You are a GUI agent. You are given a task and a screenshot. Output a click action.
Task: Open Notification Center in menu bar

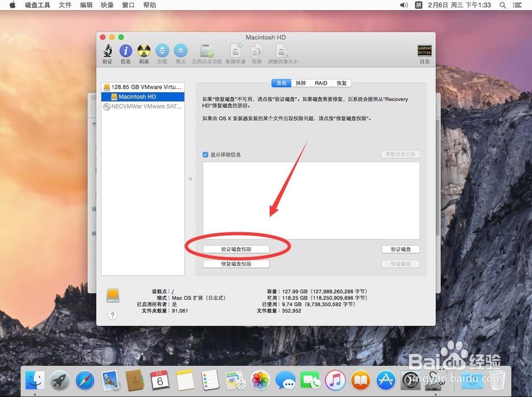(517, 5)
